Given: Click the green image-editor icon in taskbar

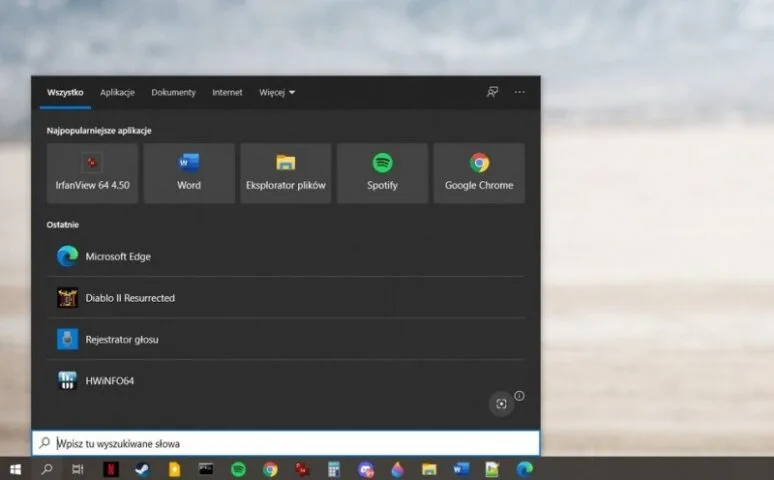Looking at the screenshot, I should 493,469.
